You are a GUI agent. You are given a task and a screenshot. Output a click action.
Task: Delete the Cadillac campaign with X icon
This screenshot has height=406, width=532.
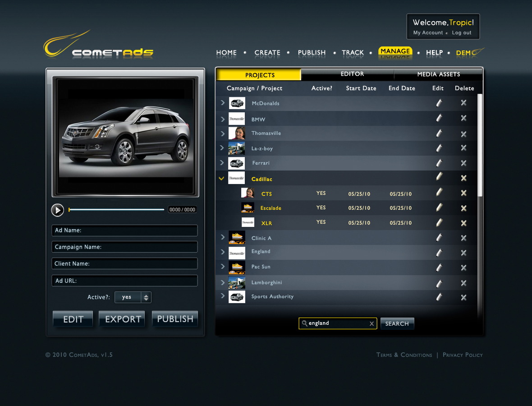click(463, 178)
